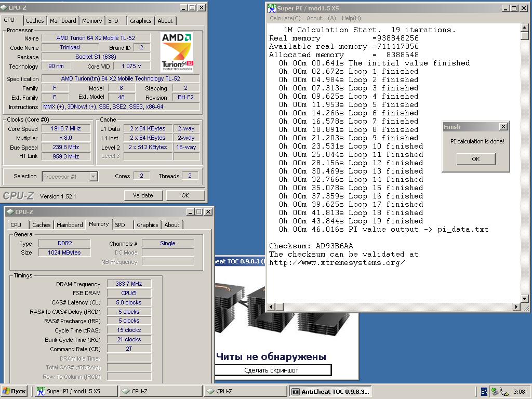Click OK button in top CPU-Z window

click(185, 195)
